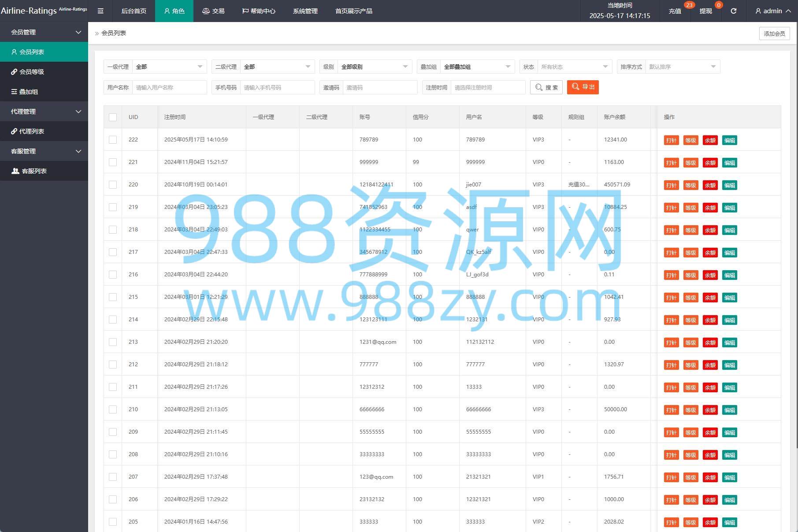Expand the 状态 filter dropdown
Viewport: 798px width, 532px height.
pyautogui.click(x=574, y=67)
